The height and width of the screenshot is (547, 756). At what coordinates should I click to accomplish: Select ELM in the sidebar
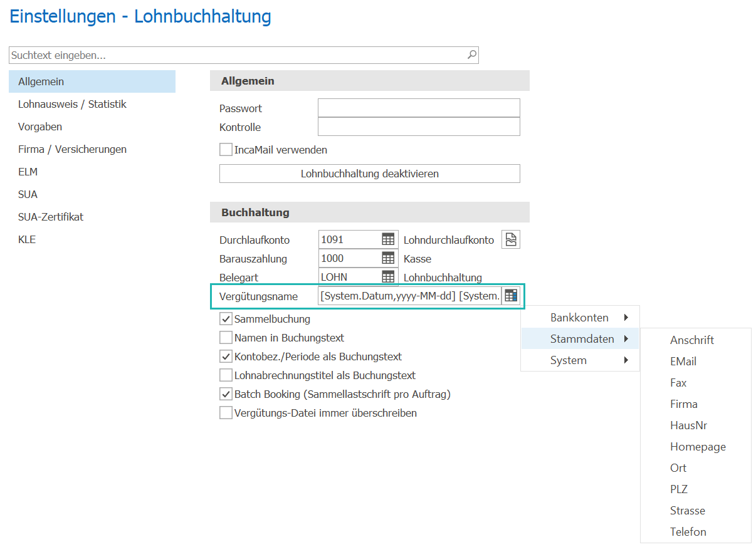coord(92,172)
